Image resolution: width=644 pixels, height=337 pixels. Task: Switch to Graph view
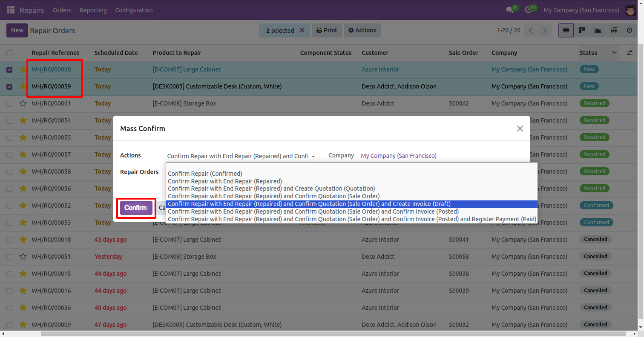[x=598, y=31]
